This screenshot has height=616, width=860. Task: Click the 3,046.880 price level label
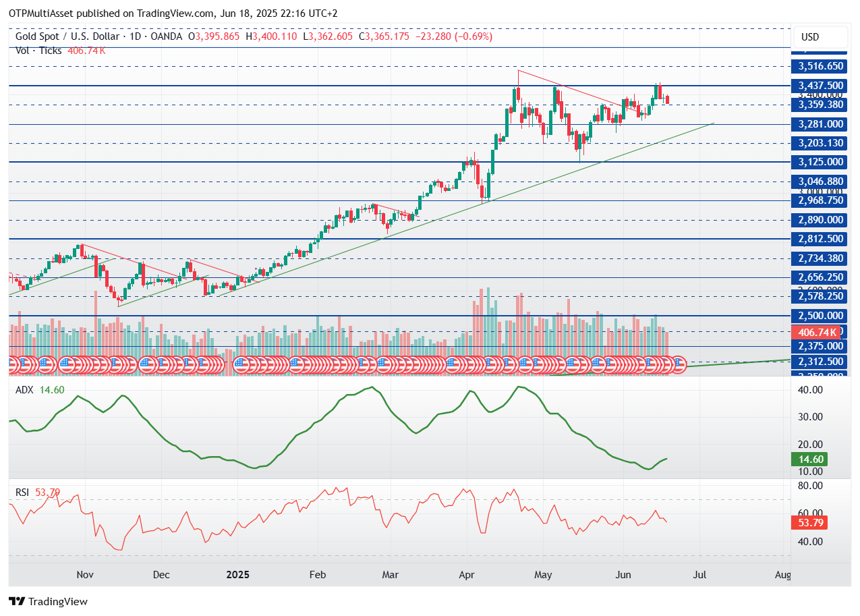[x=820, y=181]
